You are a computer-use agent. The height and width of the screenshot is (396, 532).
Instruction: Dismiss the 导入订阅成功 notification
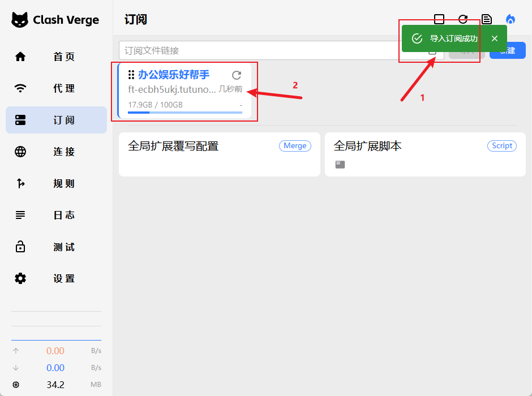pyautogui.click(x=495, y=38)
